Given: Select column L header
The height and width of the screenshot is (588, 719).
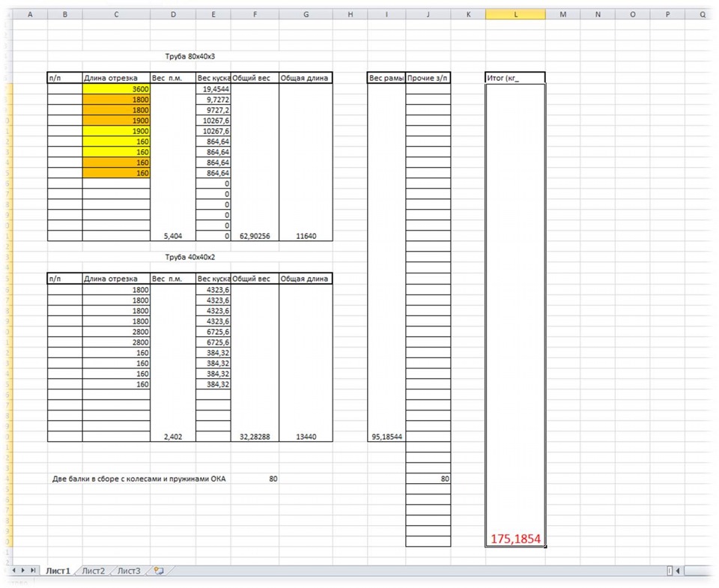Looking at the screenshot, I should [x=515, y=15].
